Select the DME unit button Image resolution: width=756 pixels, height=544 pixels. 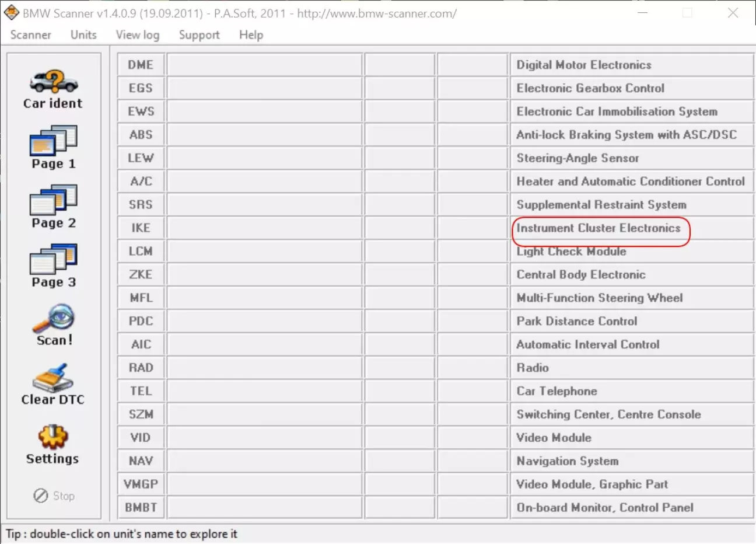click(x=141, y=65)
